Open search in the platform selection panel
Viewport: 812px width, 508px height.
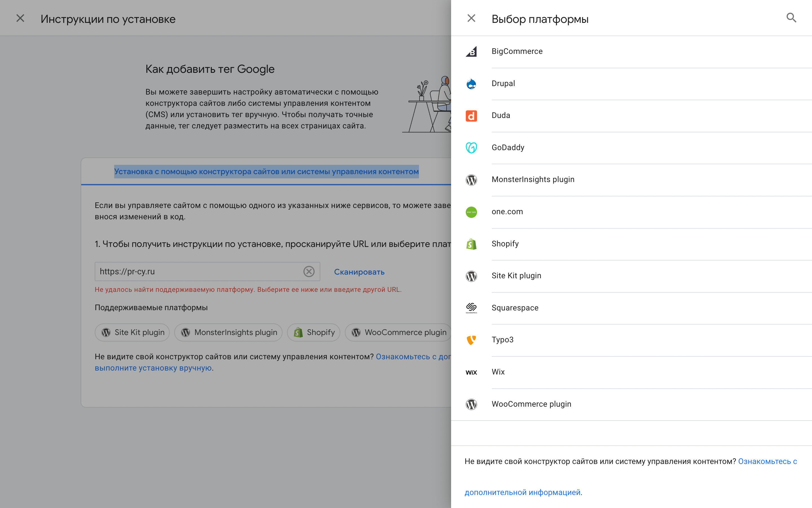791,18
